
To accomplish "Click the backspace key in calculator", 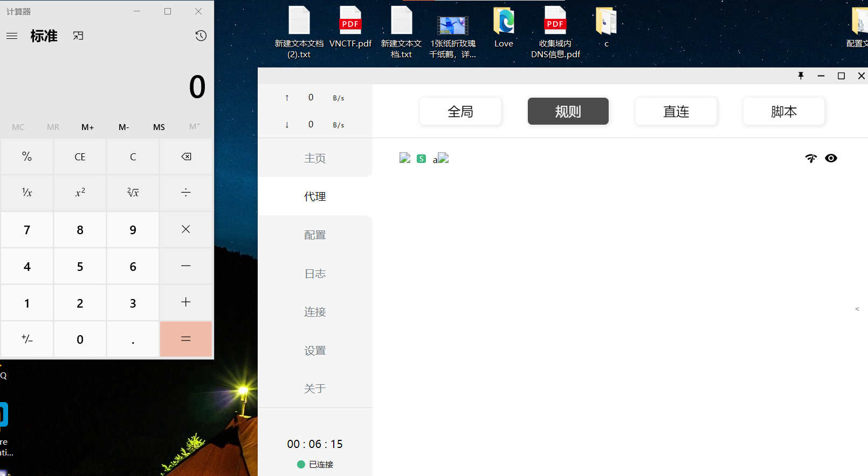I will (x=186, y=157).
